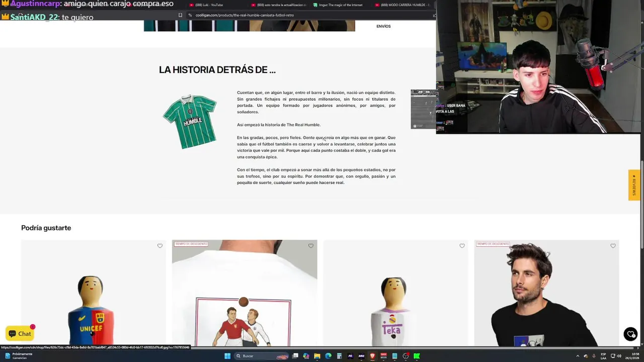
Task: Click the site settings icon before URL
Action: [191, 15]
